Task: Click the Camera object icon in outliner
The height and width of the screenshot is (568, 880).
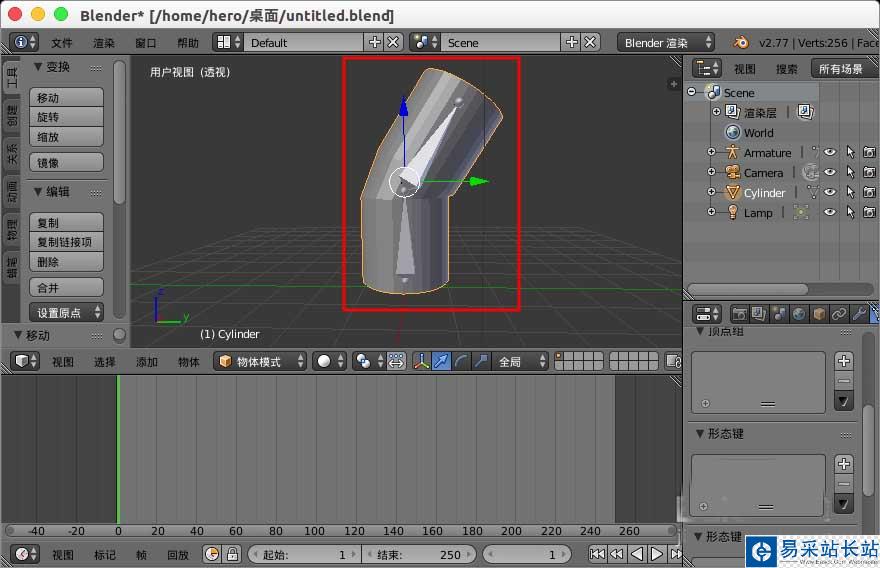Action: pos(732,172)
